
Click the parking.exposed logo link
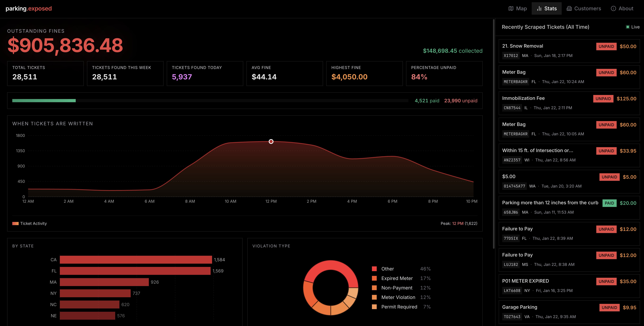[x=29, y=8]
